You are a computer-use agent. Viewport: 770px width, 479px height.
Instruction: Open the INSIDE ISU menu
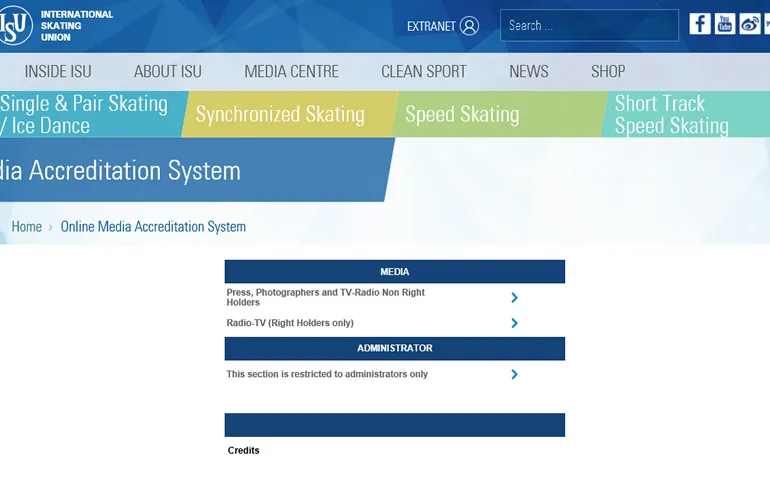(58, 71)
